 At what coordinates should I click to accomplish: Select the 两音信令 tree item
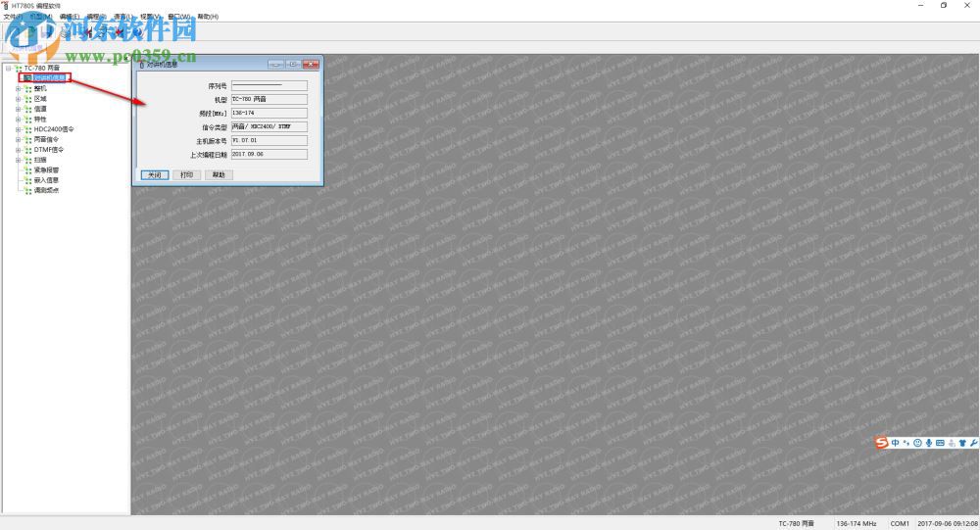[x=46, y=139]
